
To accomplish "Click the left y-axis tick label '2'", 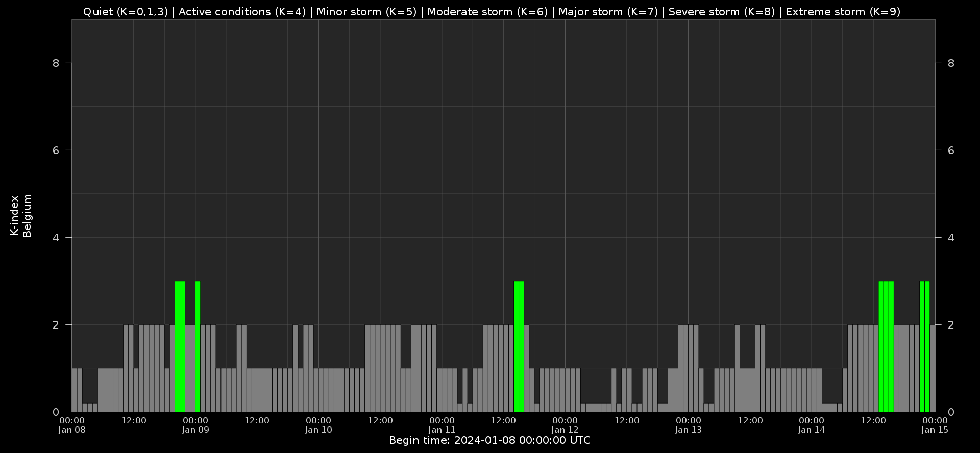I will (x=56, y=325).
